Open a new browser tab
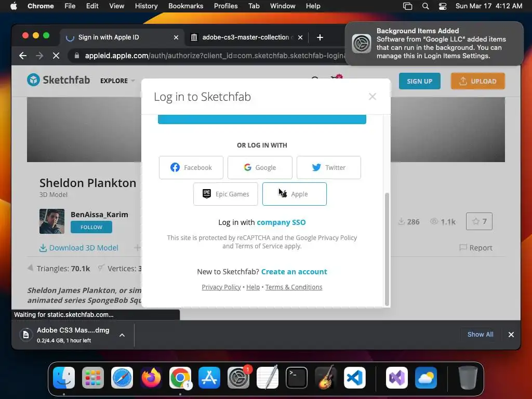Image resolution: width=532 pixels, height=399 pixels. point(320,37)
